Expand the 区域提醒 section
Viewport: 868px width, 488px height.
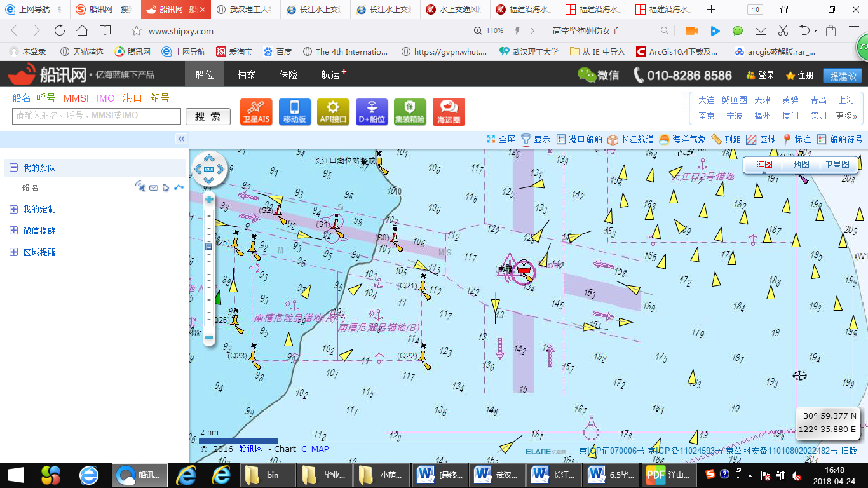[13, 252]
